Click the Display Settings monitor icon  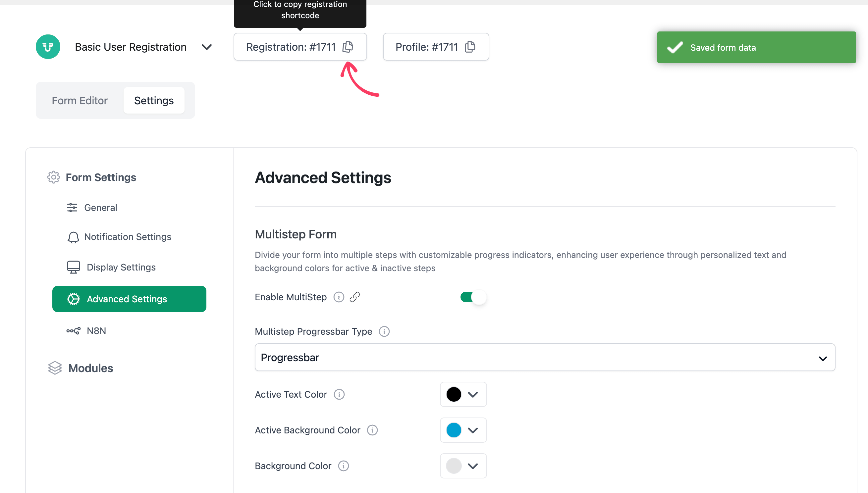tap(73, 267)
